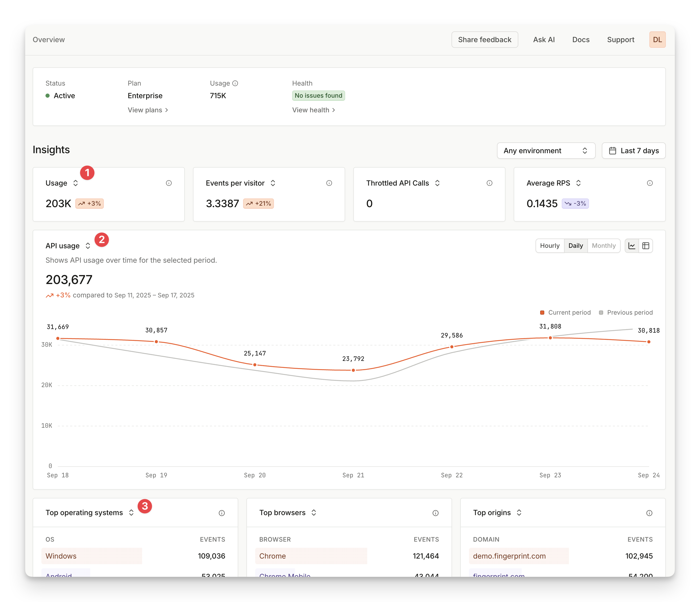
Task: Click the Share feedback button
Action: point(485,40)
